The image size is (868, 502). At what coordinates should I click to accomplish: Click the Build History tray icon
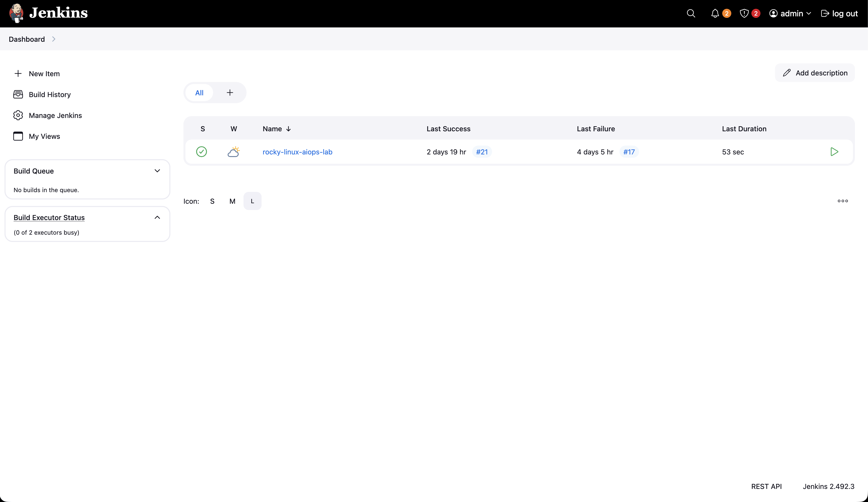tap(18, 95)
